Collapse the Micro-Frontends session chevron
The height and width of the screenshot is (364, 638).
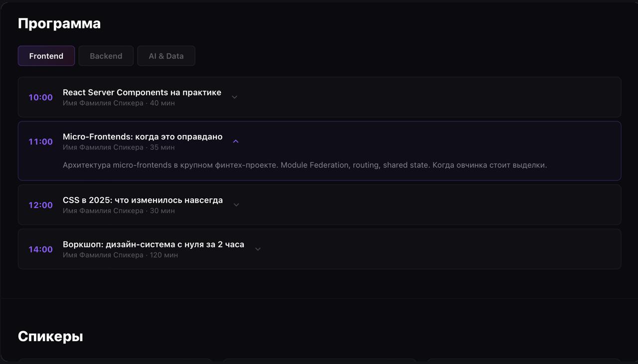(236, 141)
